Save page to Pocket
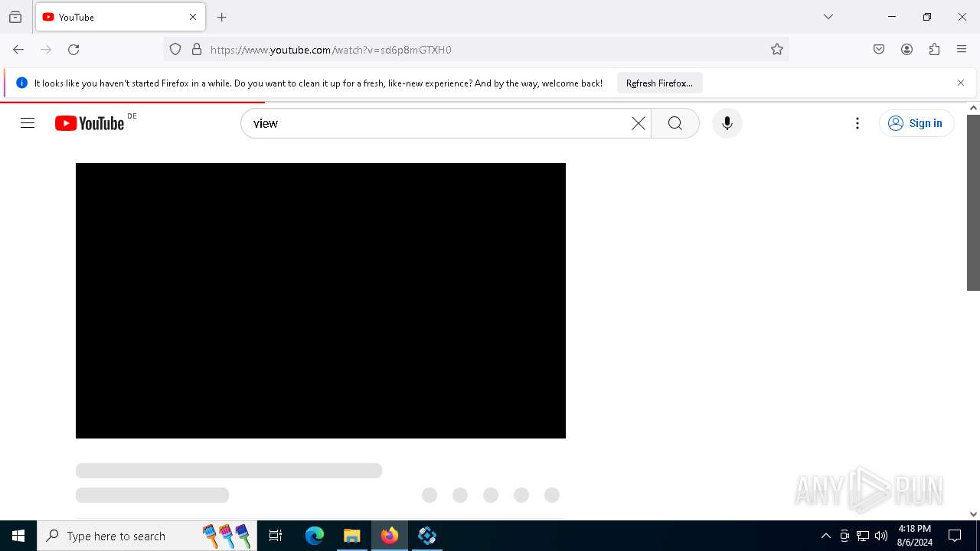Screen dimensions: 980x551 [879, 50]
